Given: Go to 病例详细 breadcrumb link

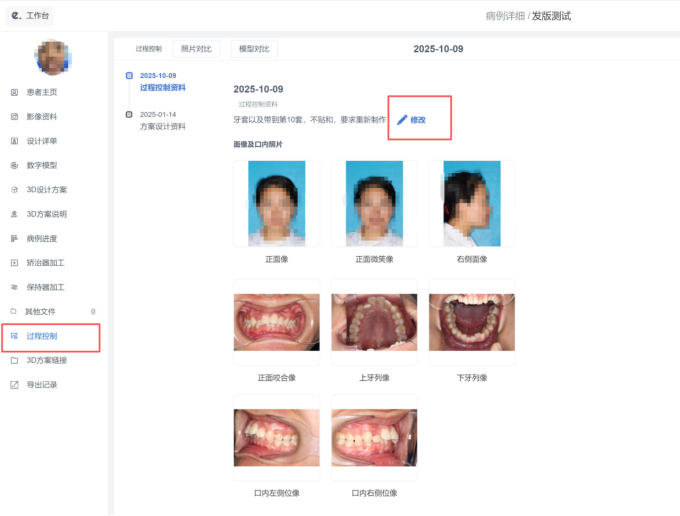Looking at the screenshot, I should (x=505, y=16).
